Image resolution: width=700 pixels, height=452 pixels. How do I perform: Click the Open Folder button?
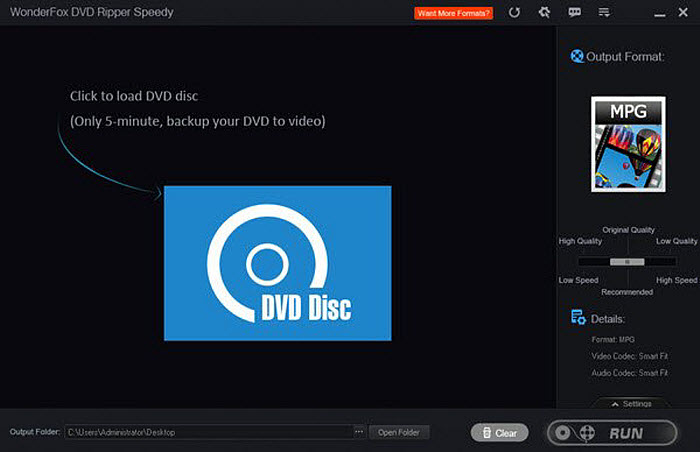(x=399, y=432)
